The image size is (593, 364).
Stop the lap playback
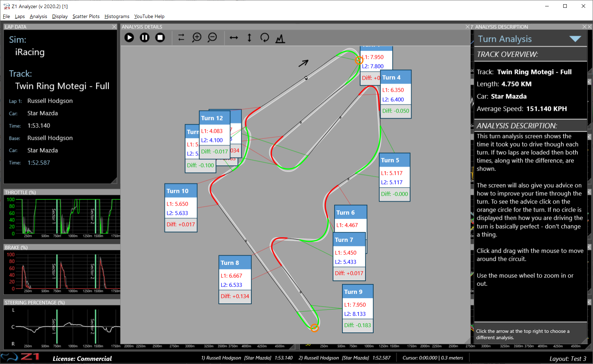point(160,38)
